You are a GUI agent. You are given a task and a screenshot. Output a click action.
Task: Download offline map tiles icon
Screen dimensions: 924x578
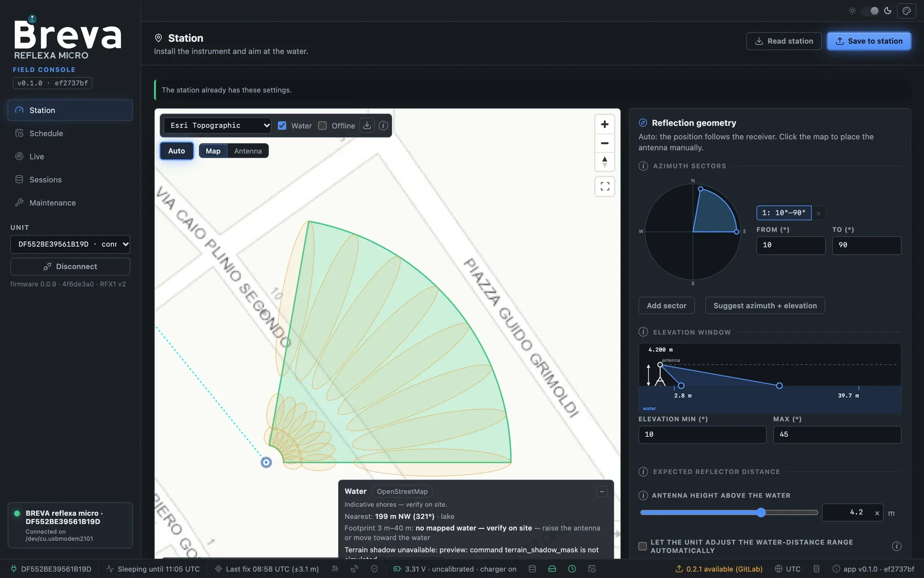click(x=367, y=125)
